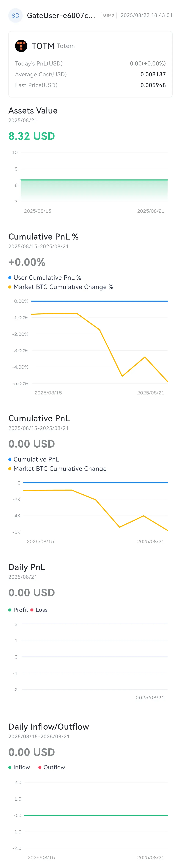Toggle Market BTC Cumulative Change legend dot
The width and height of the screenshot is (181, 868).
(10, 469)
